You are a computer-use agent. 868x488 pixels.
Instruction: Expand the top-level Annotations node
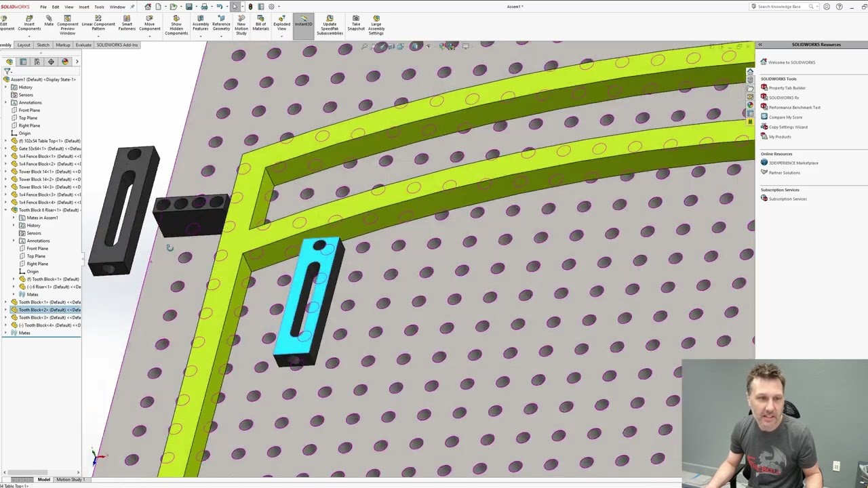[x=5, y=102]
